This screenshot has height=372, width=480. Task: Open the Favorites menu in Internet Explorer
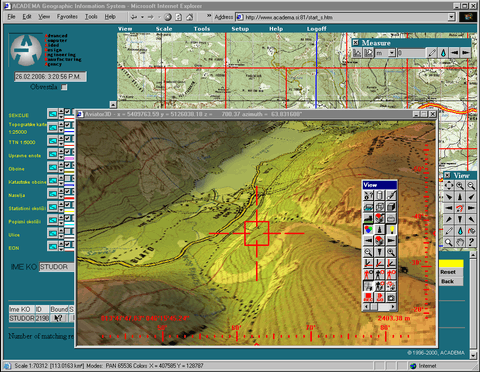click(x=67, y=17)
